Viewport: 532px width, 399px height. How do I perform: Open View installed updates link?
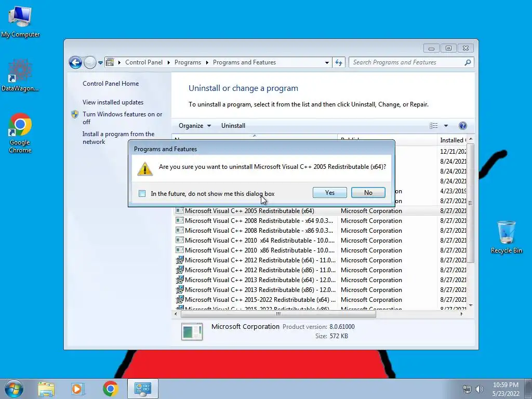(113, 102)
